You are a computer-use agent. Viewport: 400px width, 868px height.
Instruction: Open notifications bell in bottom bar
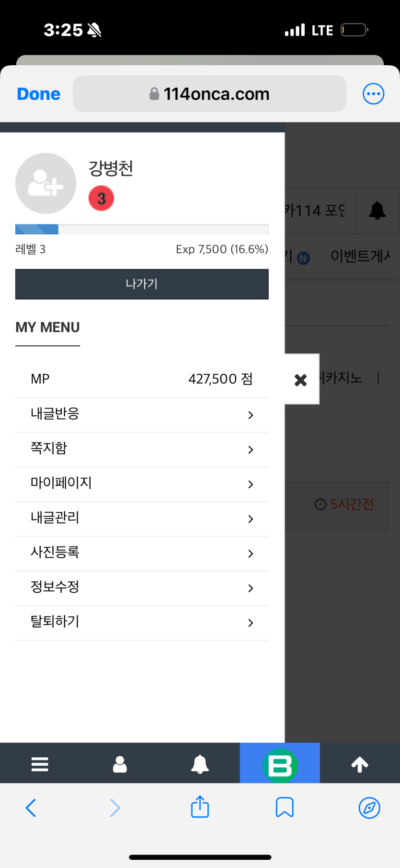pyautogui.click(x=200, y=763)
